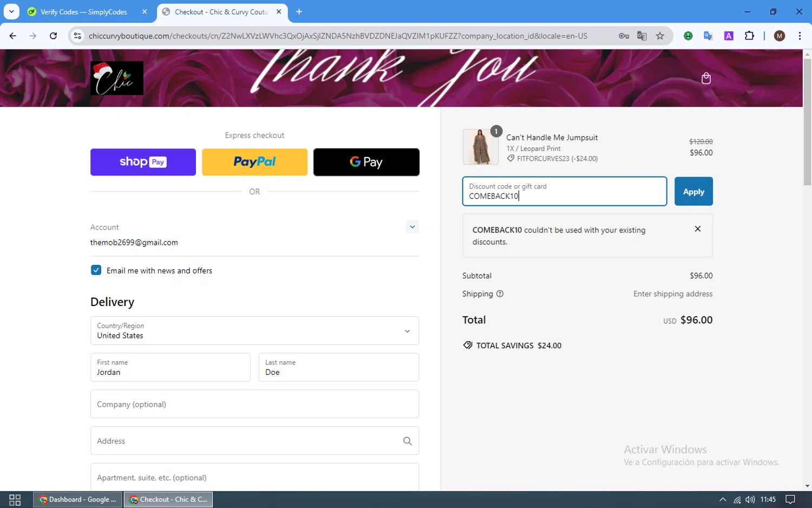Click the browser URL address bar

pyautogui.click(x=338, y=36)
